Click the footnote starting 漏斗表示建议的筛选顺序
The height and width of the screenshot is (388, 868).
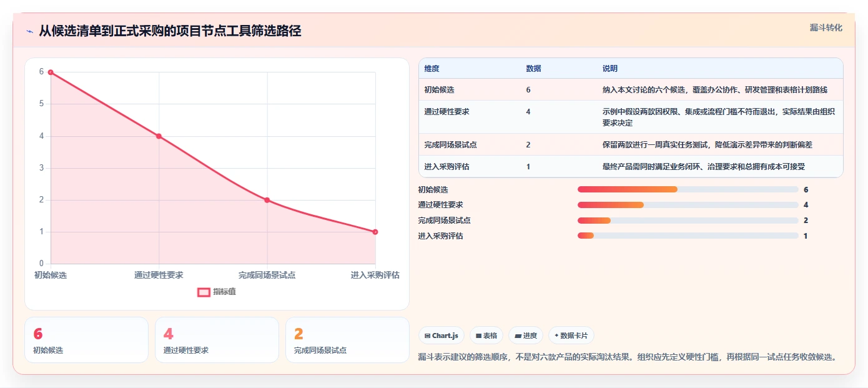click(627, 357)
